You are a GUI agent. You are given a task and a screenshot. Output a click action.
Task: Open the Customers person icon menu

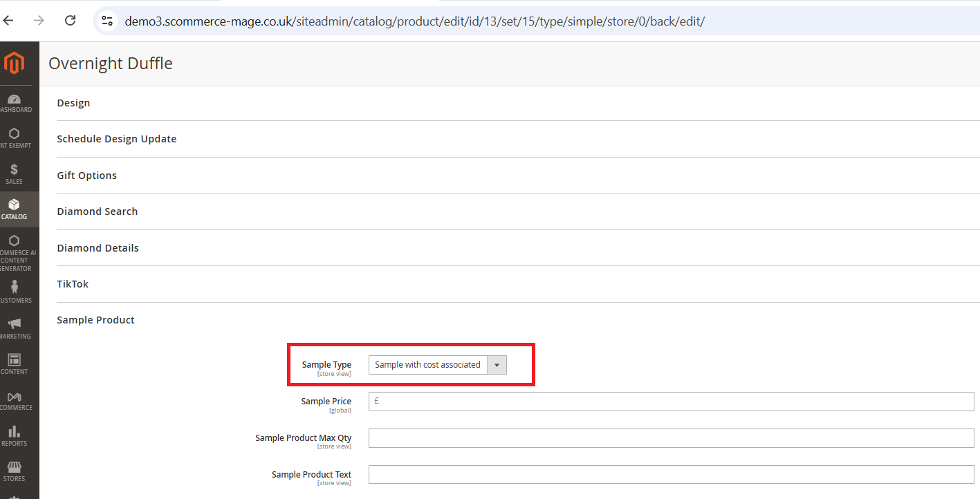(14, 292)
